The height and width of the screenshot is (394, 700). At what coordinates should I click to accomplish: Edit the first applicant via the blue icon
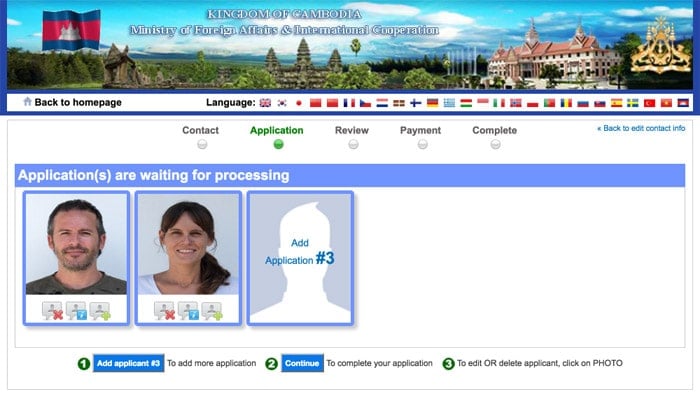76,311
